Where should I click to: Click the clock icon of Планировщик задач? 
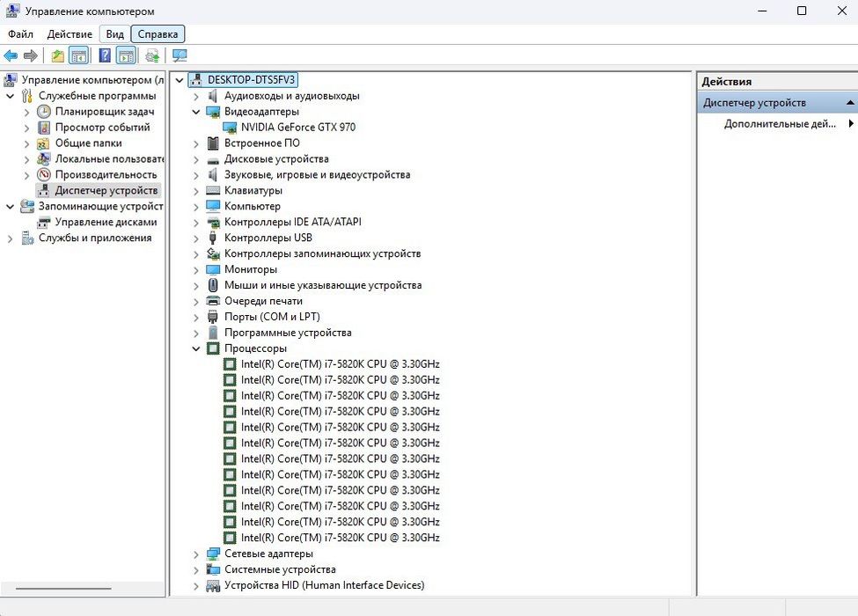coord(44,112)
